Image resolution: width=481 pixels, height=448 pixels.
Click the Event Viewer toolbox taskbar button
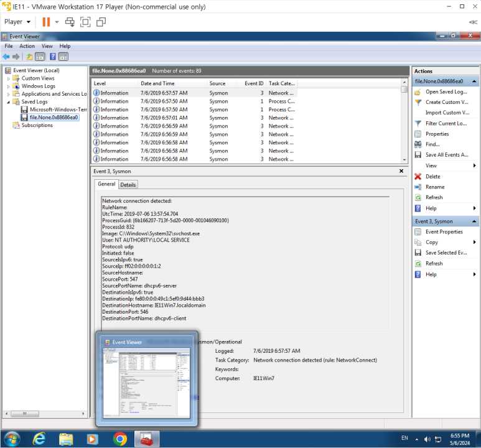(x=147, y=439)
